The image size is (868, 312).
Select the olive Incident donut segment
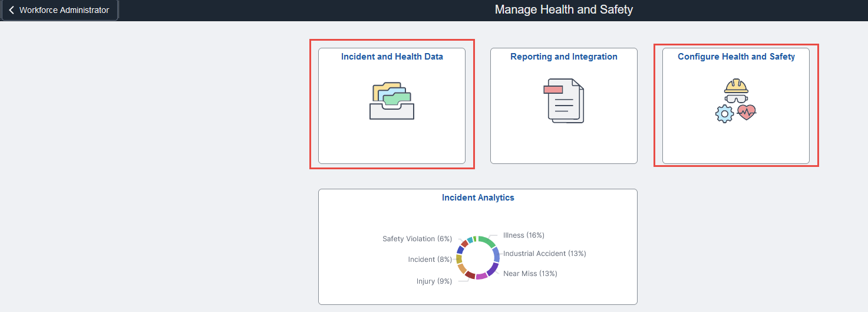click(x=458, y=259)
